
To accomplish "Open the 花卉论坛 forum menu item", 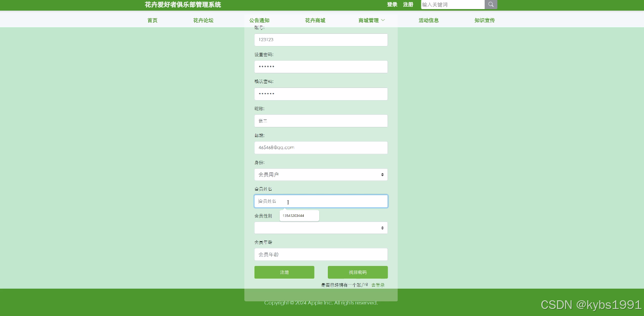I will (203, 21).
